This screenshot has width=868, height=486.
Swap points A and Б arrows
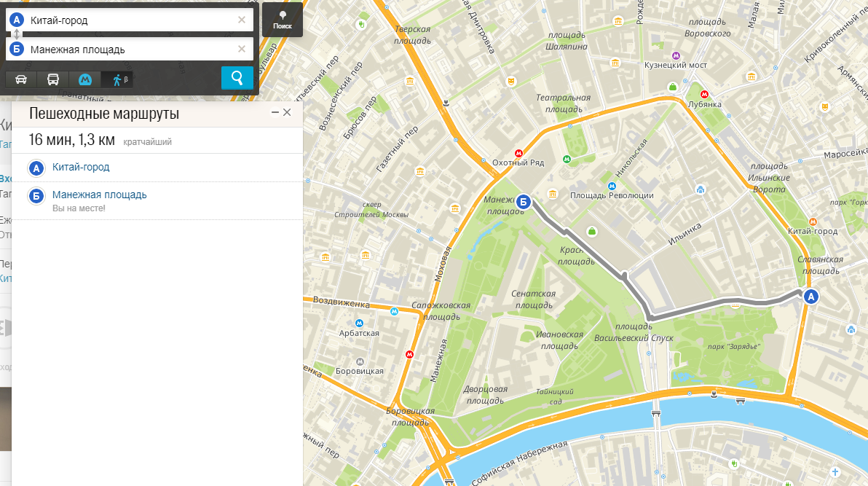17,34
